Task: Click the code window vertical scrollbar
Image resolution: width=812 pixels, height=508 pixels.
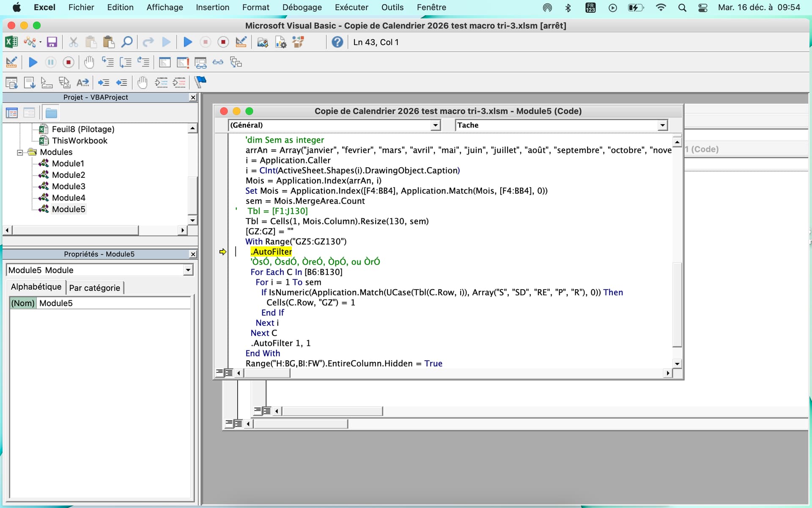Action: pyautogui.click(x=677, y=305)
